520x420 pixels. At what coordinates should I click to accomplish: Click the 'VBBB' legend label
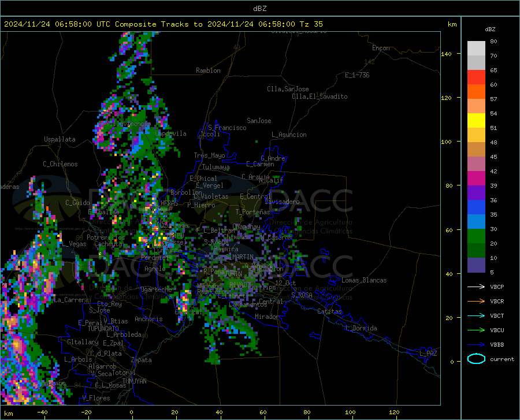coord(497,345)
